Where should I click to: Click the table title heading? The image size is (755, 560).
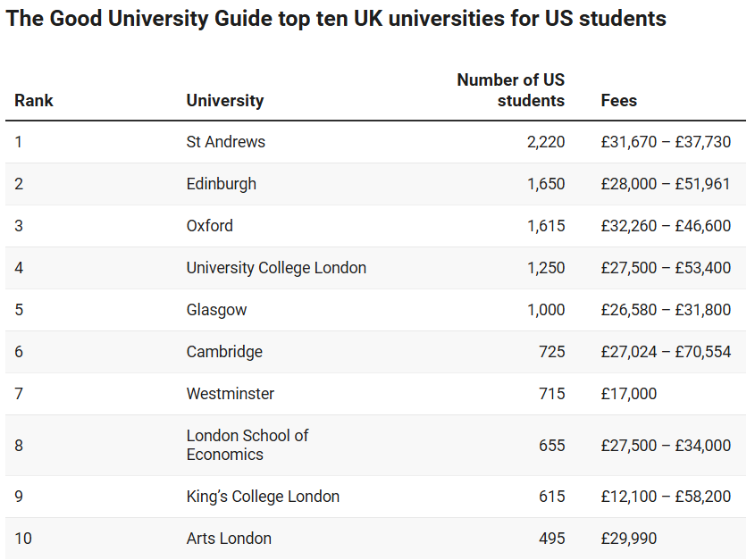click(x=336, y=19)
